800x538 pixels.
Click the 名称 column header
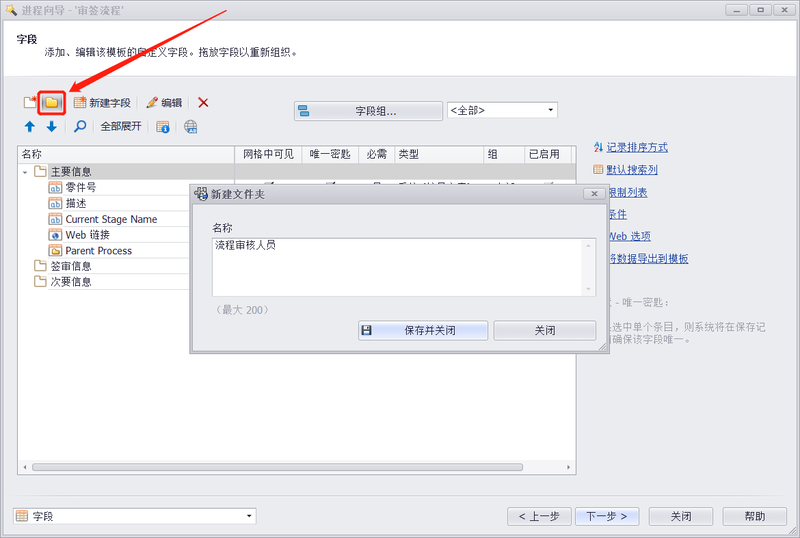126,154
